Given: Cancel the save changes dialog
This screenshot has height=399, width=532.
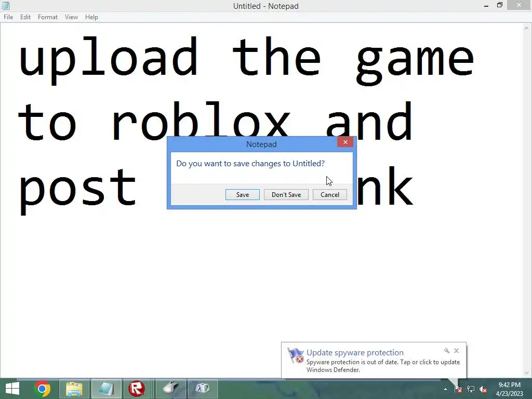Looking at the screenshot, I should 329,195.
